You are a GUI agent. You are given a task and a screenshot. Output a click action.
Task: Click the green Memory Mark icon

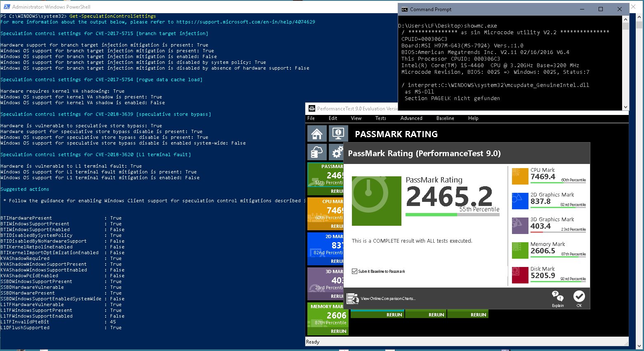pos(520,250)
